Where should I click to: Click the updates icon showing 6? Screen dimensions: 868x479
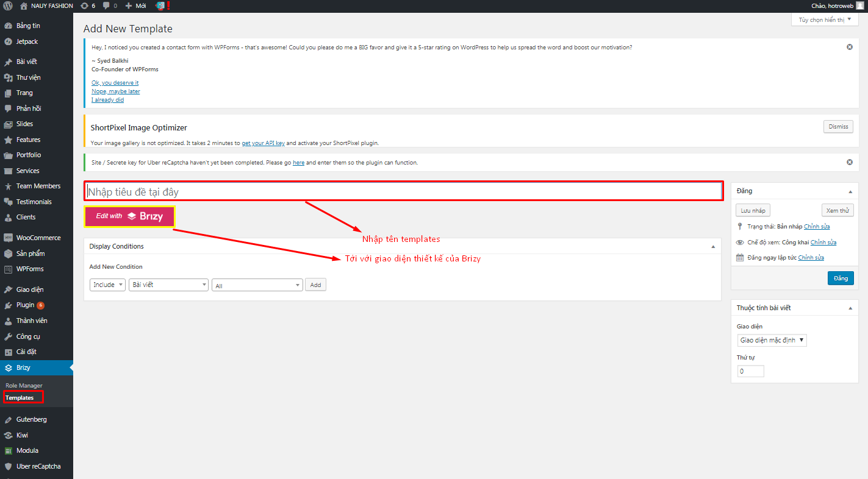click(84, 5)
